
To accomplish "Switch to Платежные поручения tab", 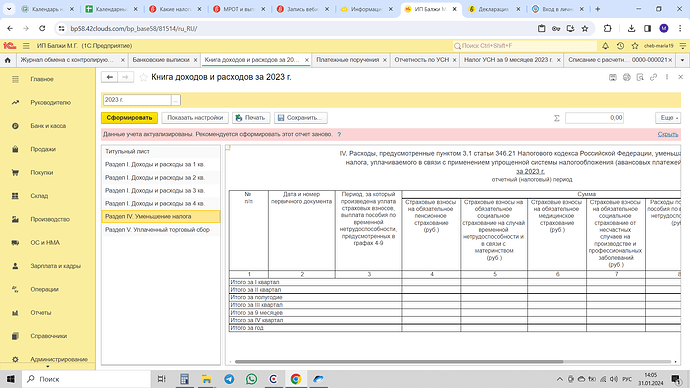I will 347,60.
